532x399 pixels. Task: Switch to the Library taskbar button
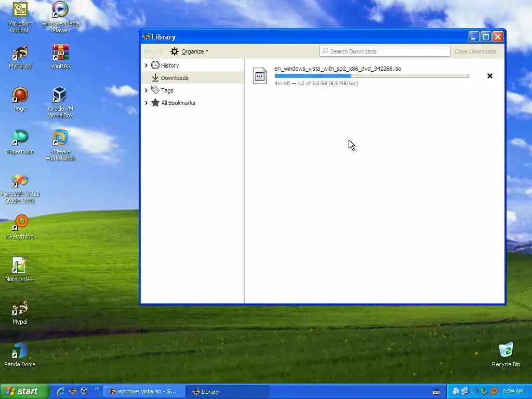[228, 392]
